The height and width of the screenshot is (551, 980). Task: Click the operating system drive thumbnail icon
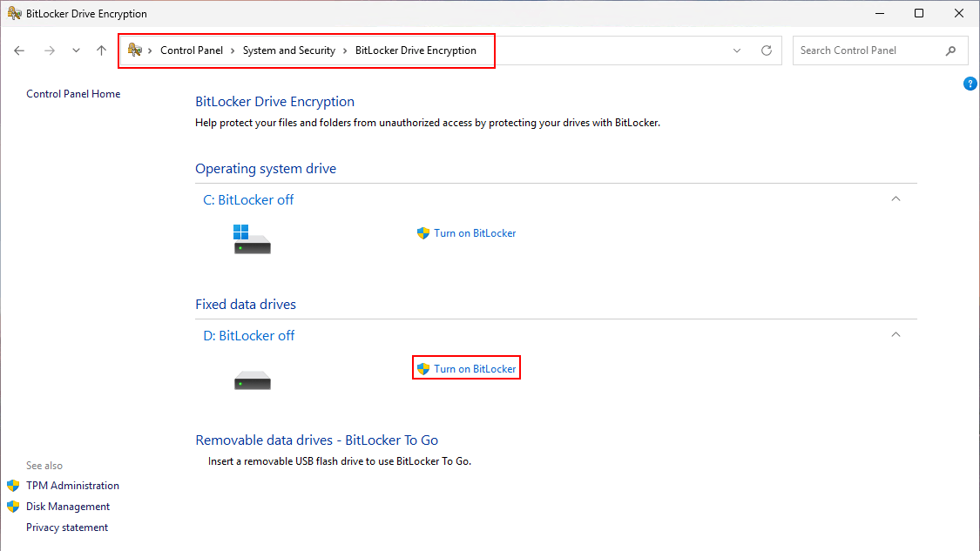(x=252, y=238)
